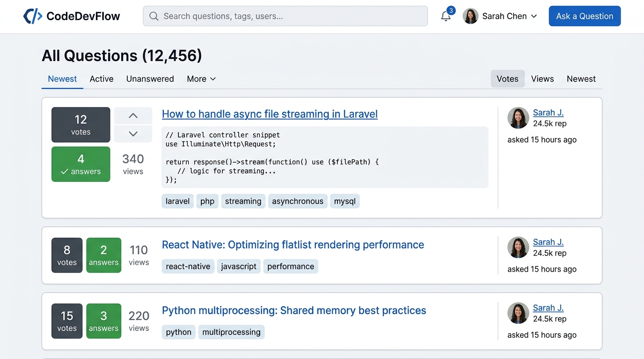Click the Ask a Question button
Viewport: 644px width, 359px height.
585,16
